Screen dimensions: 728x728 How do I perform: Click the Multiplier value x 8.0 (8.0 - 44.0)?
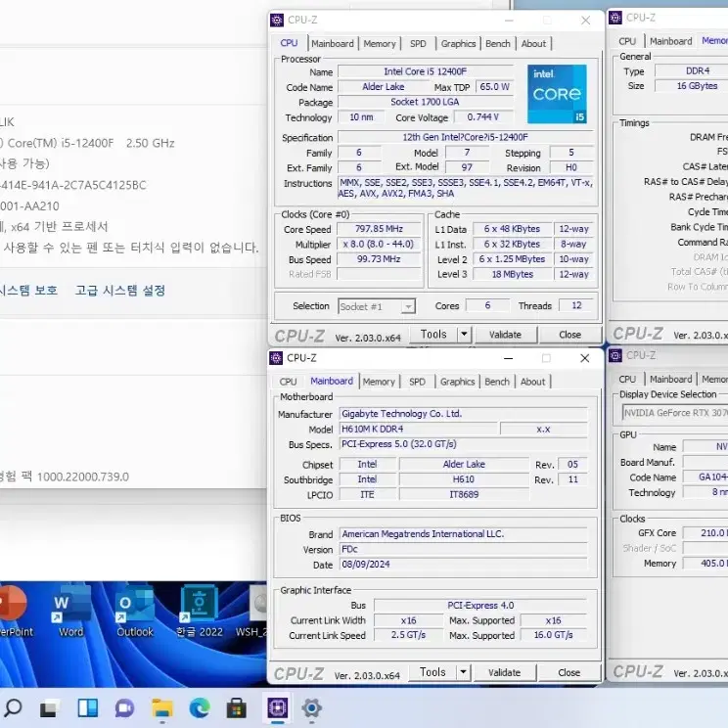[379, 245]
